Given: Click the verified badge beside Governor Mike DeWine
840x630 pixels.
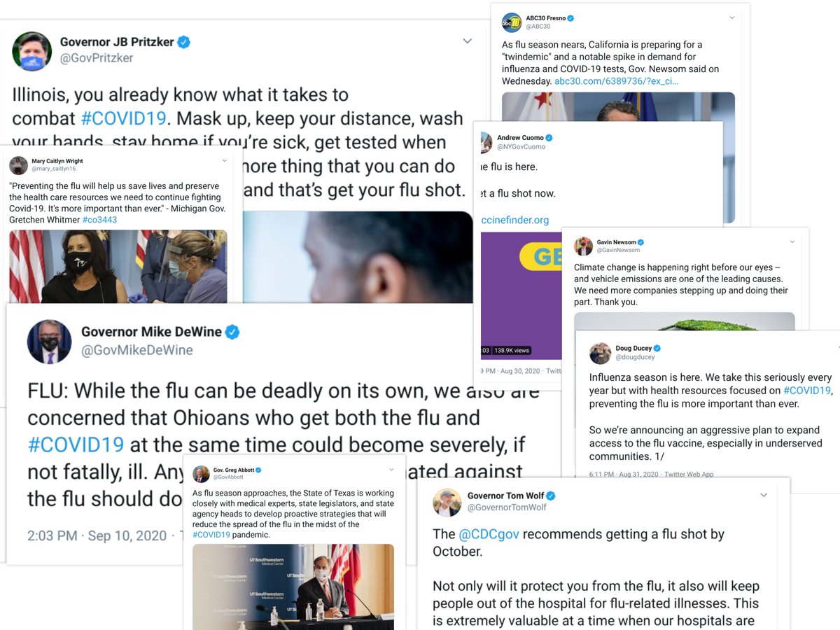Looking at the screenshot, I should [232, 332].
